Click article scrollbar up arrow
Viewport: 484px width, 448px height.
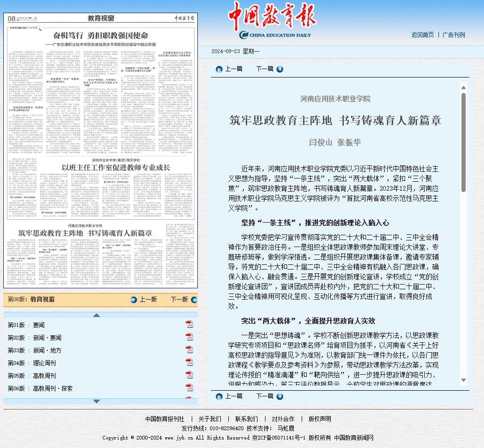tap(463, 88)
